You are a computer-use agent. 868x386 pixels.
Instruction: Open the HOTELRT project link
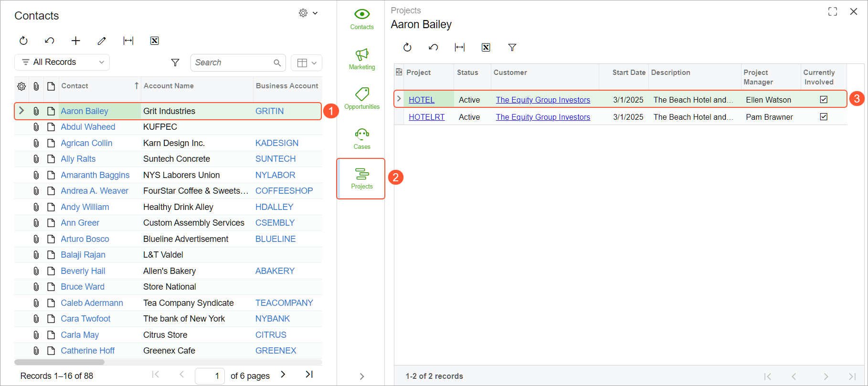(426, 117)
